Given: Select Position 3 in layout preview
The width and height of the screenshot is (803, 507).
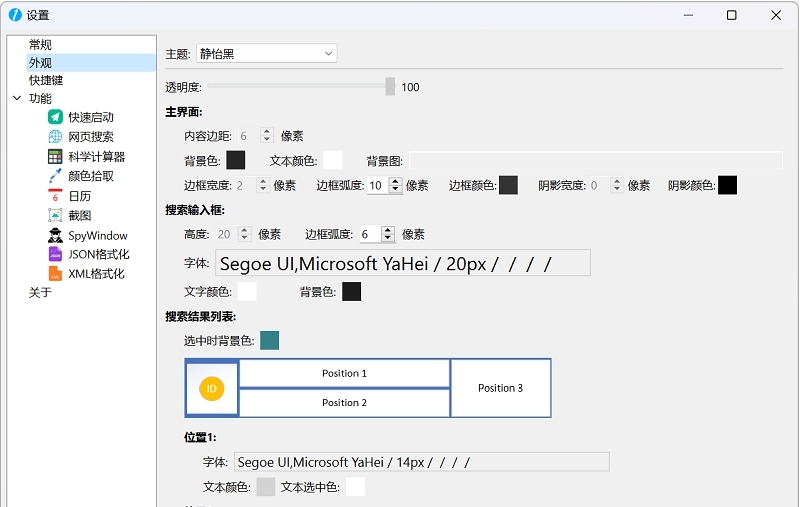Looking at the screenshot, I should [x=500, y=388].
